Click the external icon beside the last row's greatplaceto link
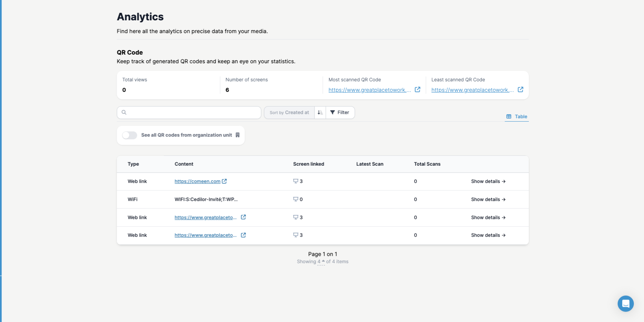Image resolution: width=644 pixels, height=322 pixels. (x=243, y=235)
